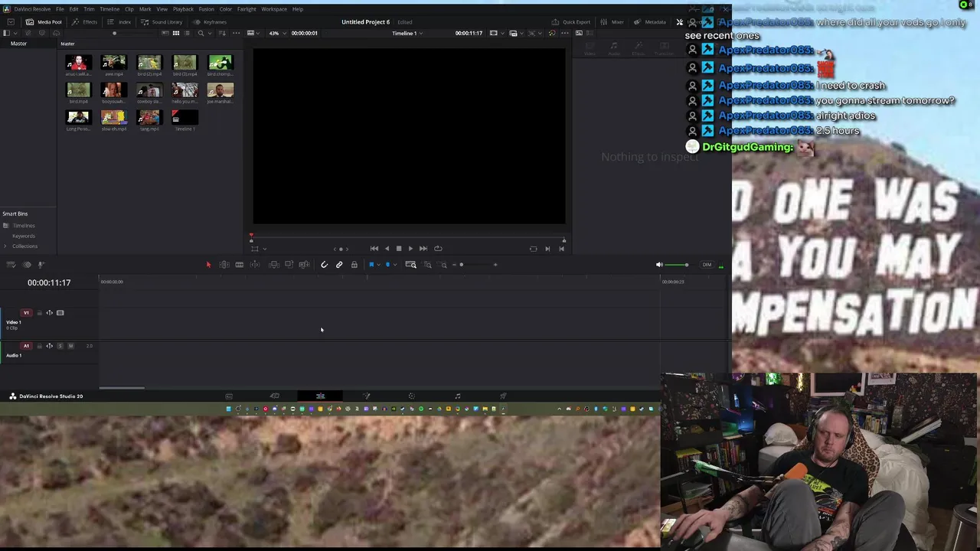This screenshot has height=551, width=980.
Task: Open the Edit menu
Action: pyautogui.click(x=73, y=9)
